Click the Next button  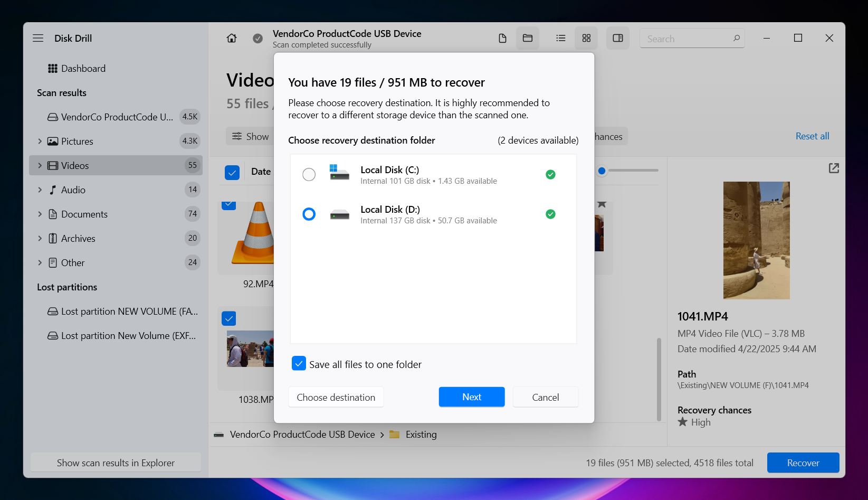pos(472,397)
